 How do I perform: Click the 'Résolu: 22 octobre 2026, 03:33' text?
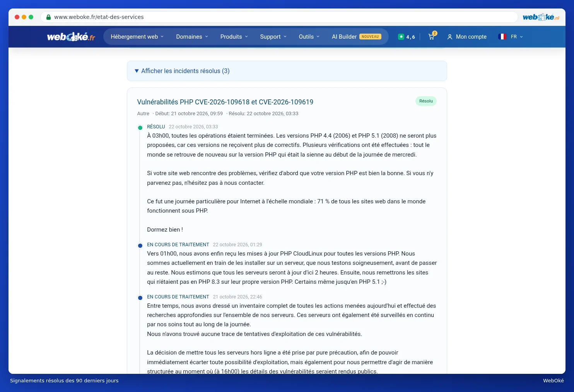(263, 114)
